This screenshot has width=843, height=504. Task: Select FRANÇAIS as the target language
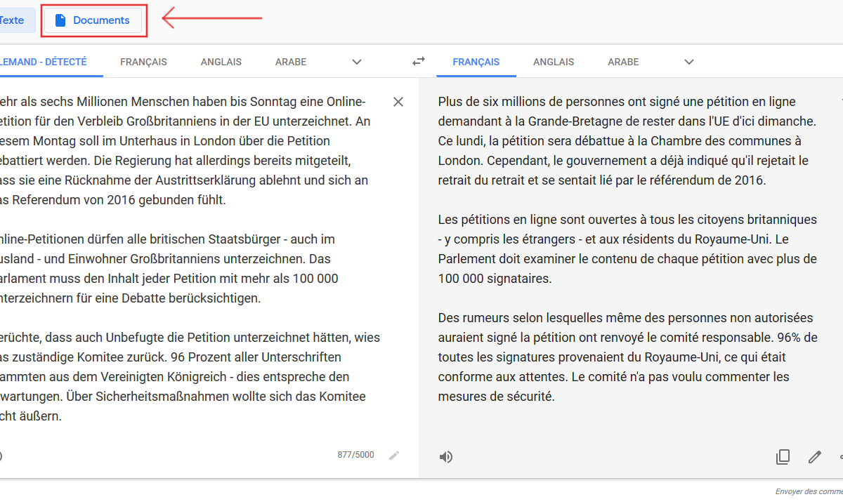(476, 62)
